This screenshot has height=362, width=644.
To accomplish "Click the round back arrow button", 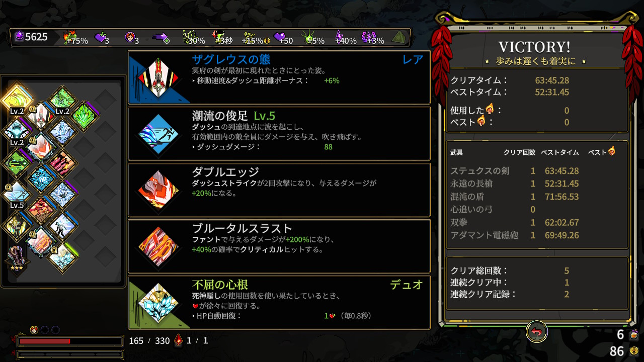I will [x=536, y=332].
